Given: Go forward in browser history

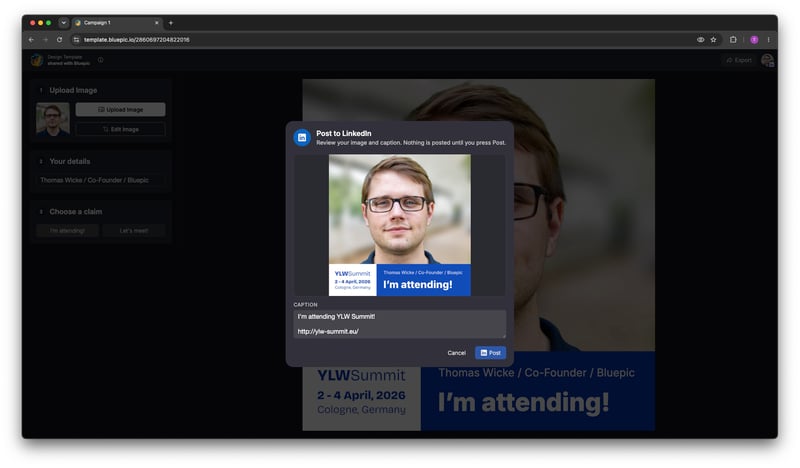Looking at the screenshot, I should coord(45,39).
